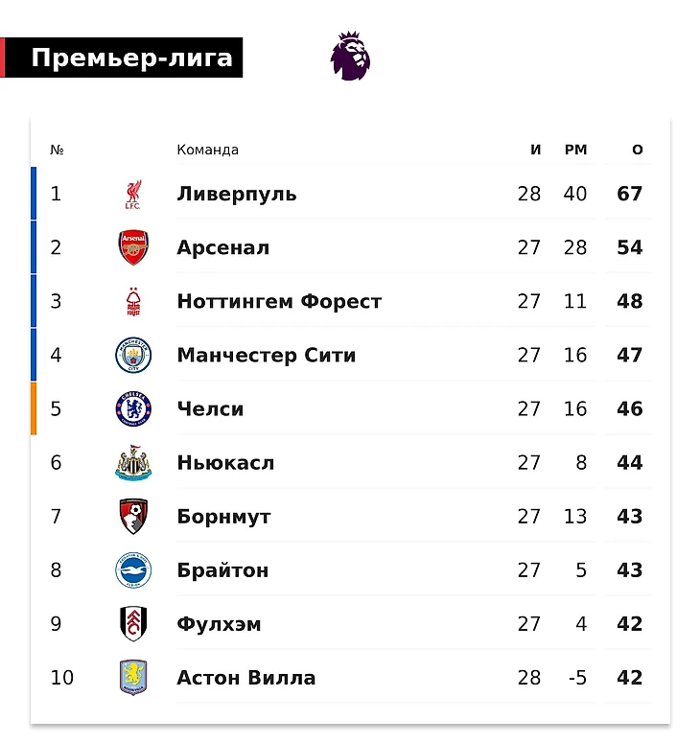
Task: Open the Chelsea club crest
Action: 133,408
